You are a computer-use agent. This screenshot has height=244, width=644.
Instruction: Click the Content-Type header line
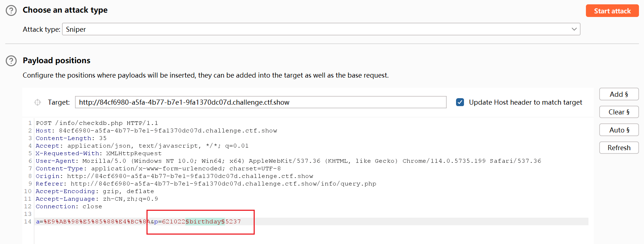158,169
